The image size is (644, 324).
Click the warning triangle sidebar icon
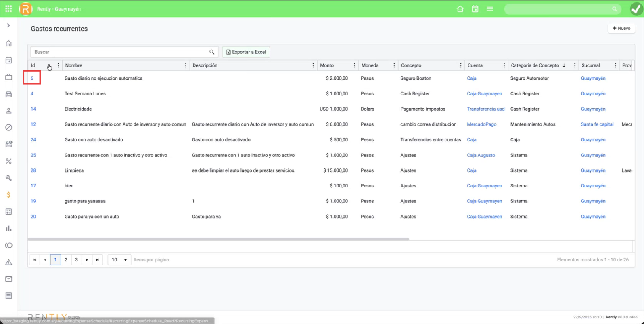pos(8,262)
